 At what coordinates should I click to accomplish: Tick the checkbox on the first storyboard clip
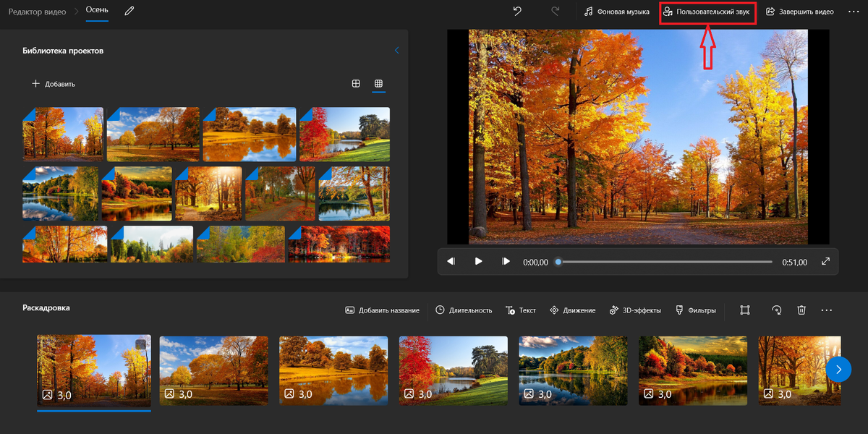pyautogui.click(x=140, y=345)
